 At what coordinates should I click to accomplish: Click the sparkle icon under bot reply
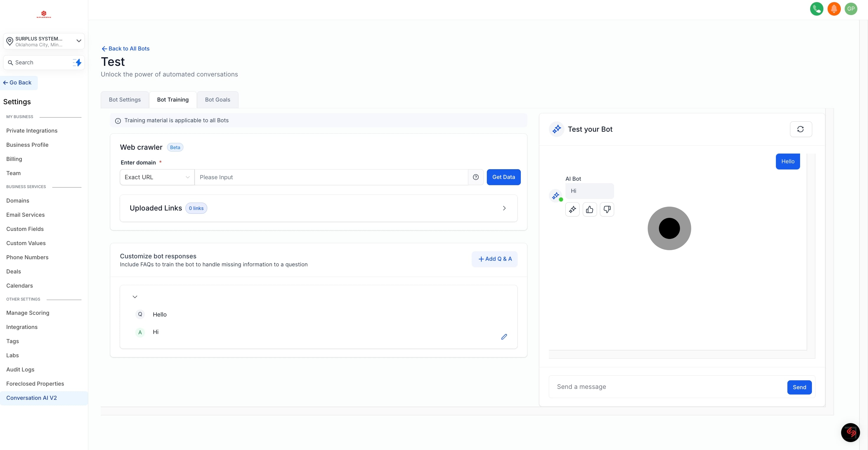572,210
